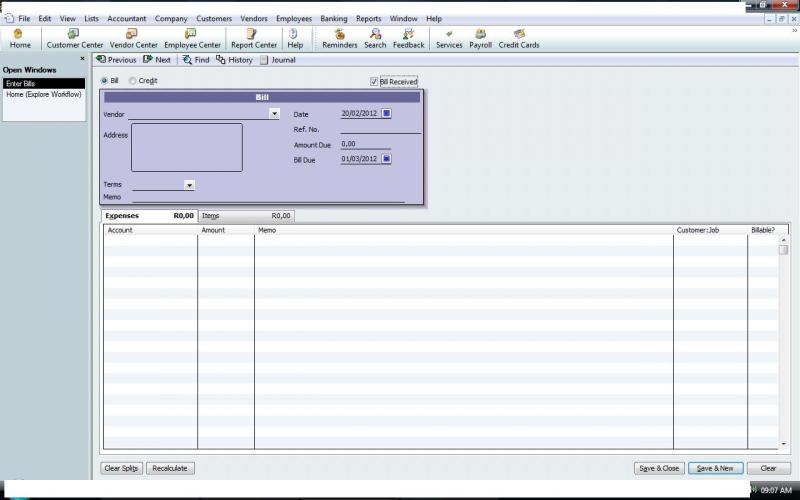Viewport: 800px width, 500px height.
Task: Click the Save & Close button
Action: [659, 468]
